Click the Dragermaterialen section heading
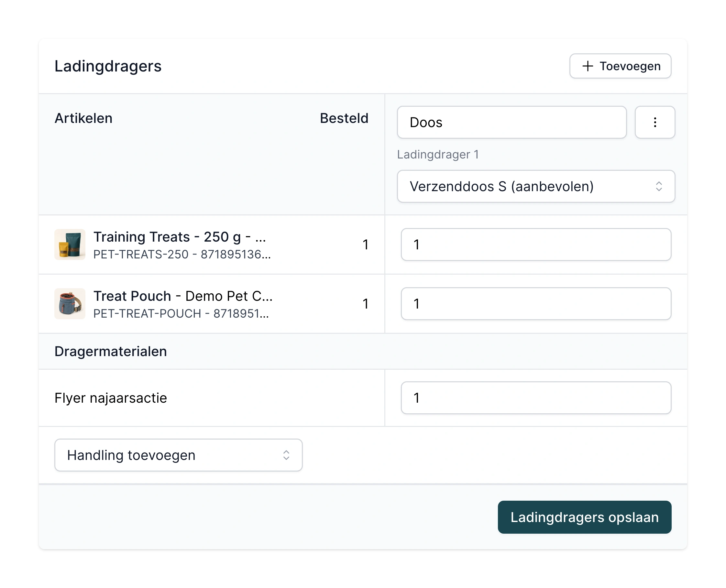Viewport: 726px width, 588px height. tap(111, 351)
